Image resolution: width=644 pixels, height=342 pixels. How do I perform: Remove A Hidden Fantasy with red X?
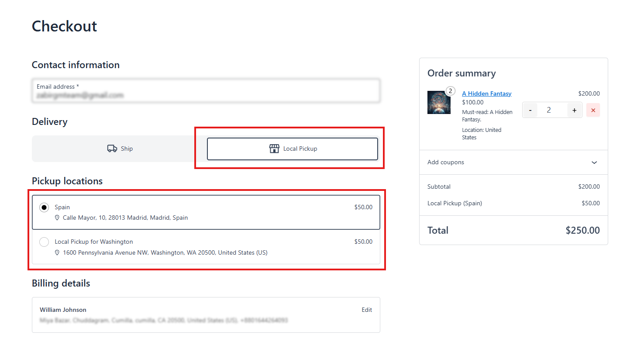point(593,110)
